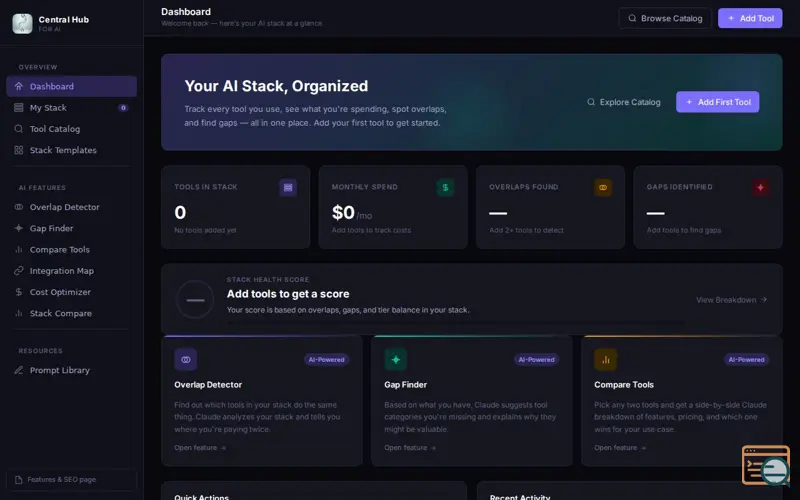Select Overlap Detector in AI Features
Viewport: 800px width, 500px height.
click(x=71, y=207)
